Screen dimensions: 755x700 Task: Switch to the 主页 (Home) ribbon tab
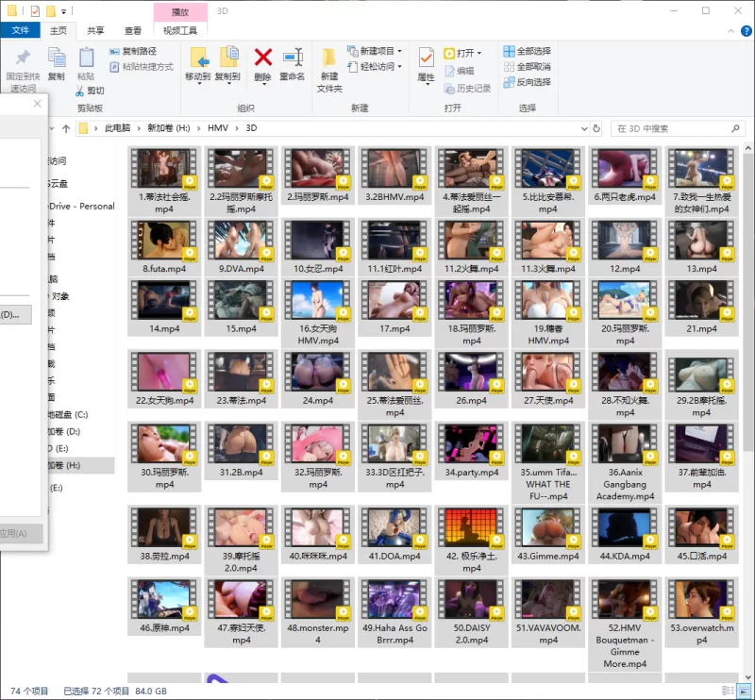pos(59,31)
